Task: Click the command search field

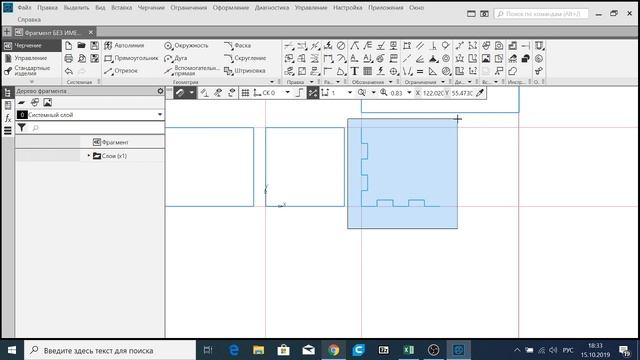Action: [x=541, y=14]
